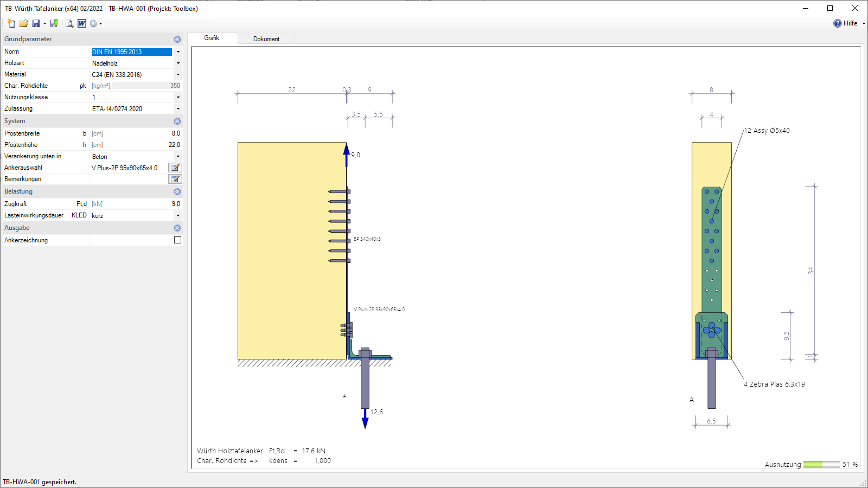Open the Holzart dropdown

(x=178, y=63)
